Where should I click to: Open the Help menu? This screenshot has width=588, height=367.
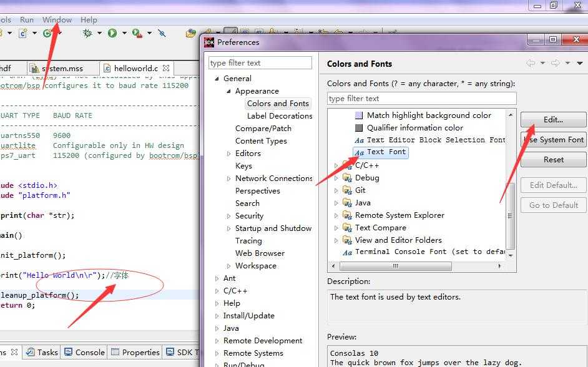89,20
